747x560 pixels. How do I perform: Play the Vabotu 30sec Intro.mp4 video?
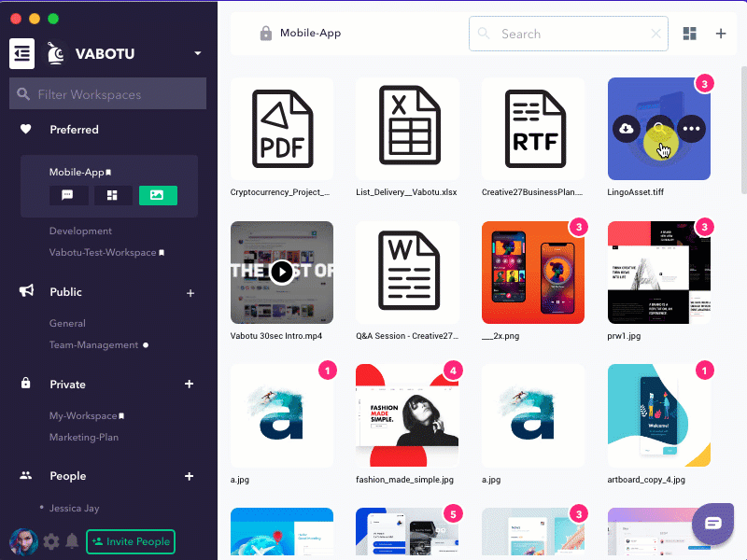pos(282,273)
